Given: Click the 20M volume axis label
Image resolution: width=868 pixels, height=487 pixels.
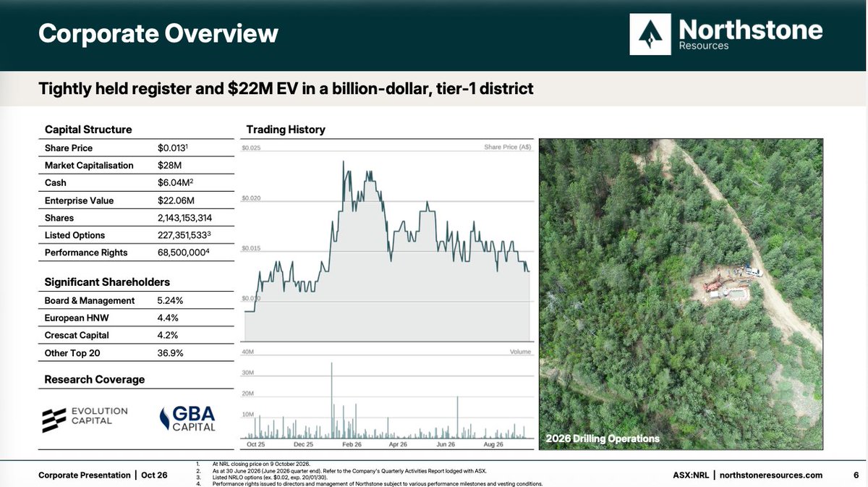Looking at the screenshot, I should click(x=248, y=394).
